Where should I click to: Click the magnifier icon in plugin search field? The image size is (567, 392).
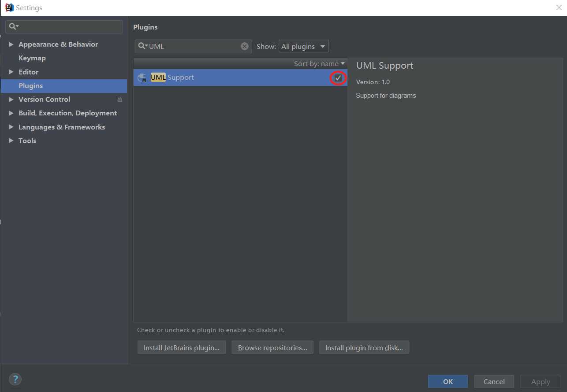point(143,46)
